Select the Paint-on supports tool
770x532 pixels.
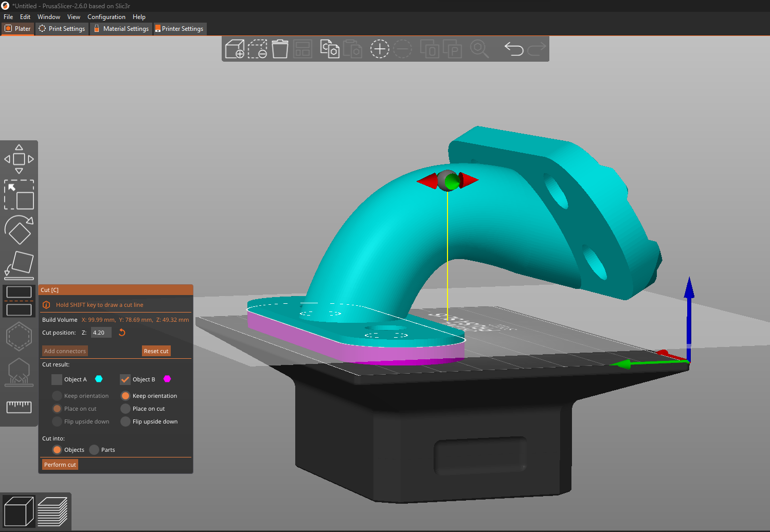pos(19,372)
